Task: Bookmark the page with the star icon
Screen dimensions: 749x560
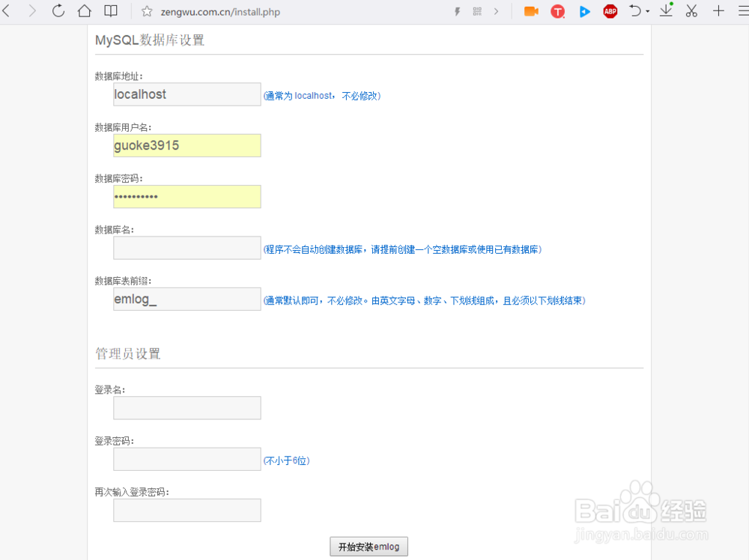Action: (x=148, y=12)
